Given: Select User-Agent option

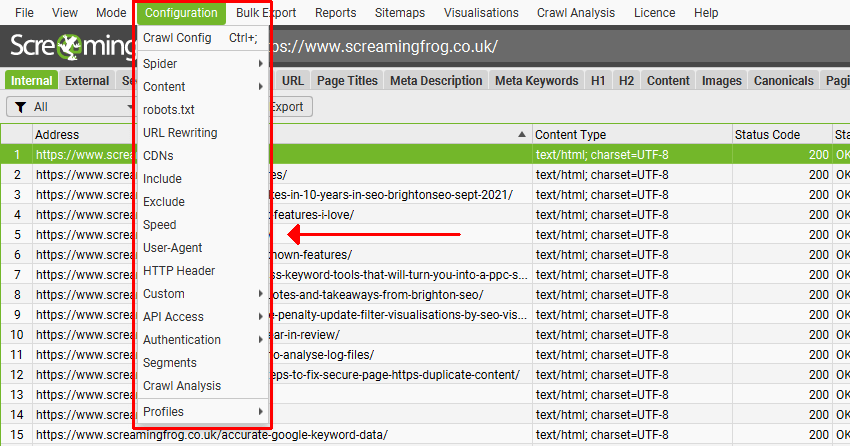Looking at the screenshot, I should coord(203,248).
